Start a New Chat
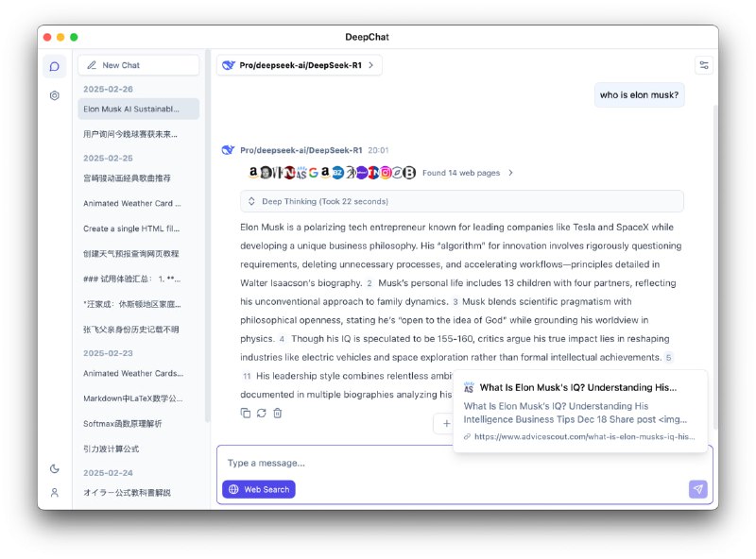 point(138,64)
